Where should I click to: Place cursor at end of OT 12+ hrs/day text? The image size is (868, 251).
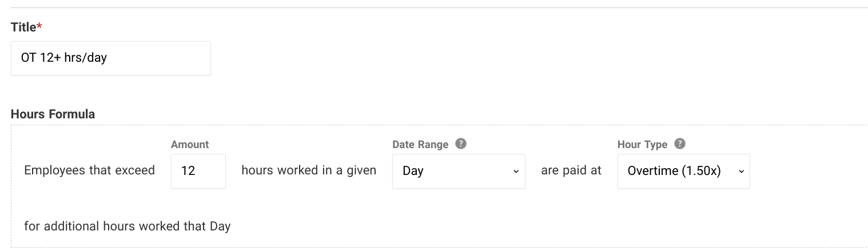[x=108, y=58]
